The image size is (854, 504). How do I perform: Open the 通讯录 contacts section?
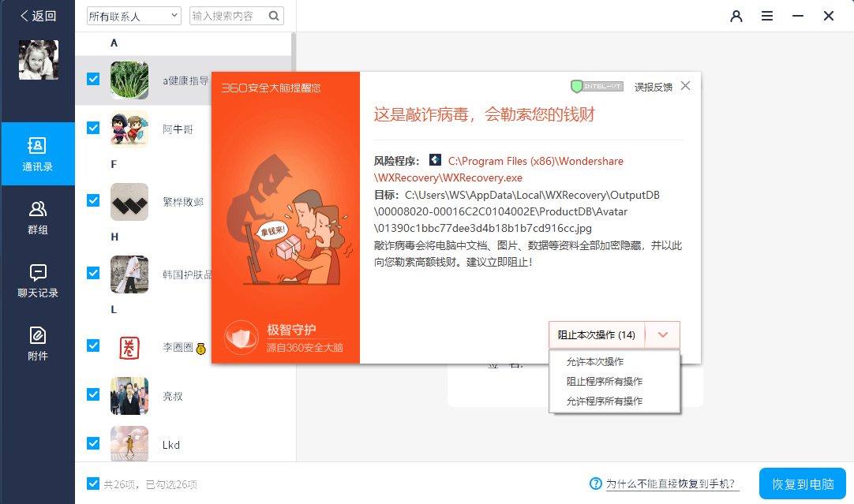click(x=38, y=154)
